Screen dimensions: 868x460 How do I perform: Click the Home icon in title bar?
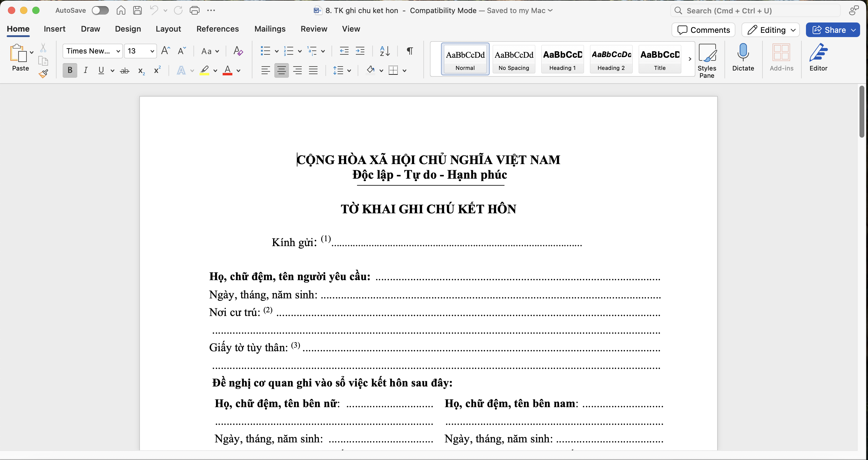[121, 10]
